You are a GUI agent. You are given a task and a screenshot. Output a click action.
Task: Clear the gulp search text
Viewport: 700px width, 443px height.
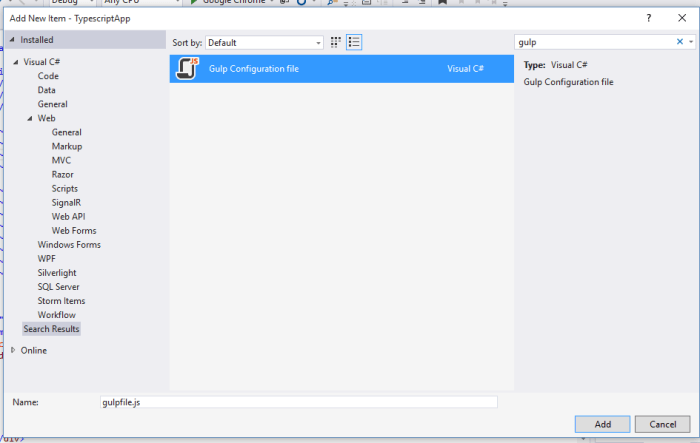pyautogui.click(x=679, y=42)
